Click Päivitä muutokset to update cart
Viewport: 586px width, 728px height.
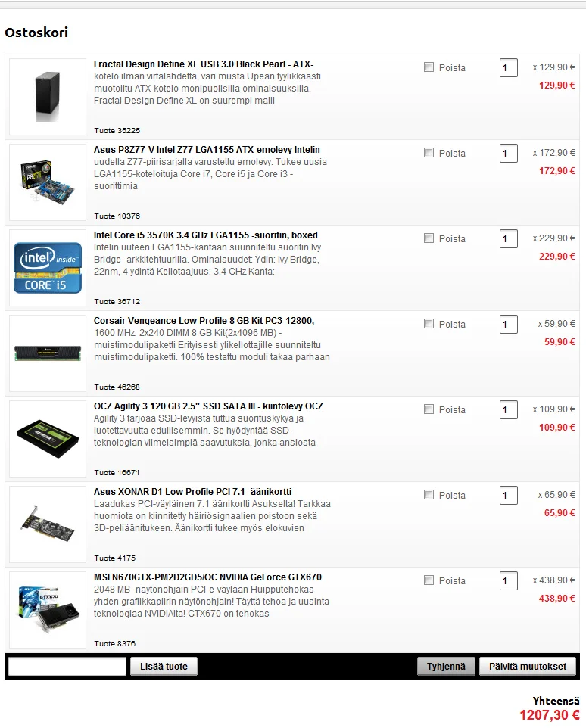click(528, 666)
